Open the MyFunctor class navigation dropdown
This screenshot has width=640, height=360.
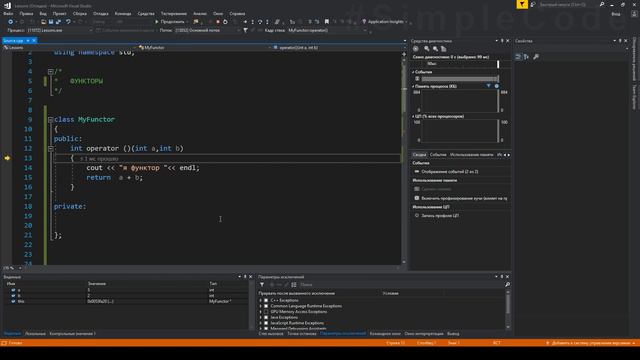204,47
